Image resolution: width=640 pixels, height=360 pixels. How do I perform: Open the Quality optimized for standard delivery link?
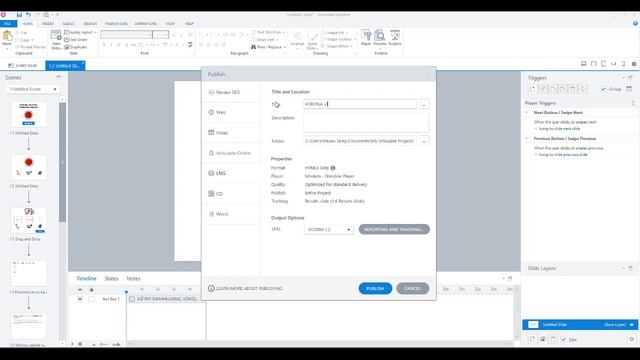(x=336, y=184)
